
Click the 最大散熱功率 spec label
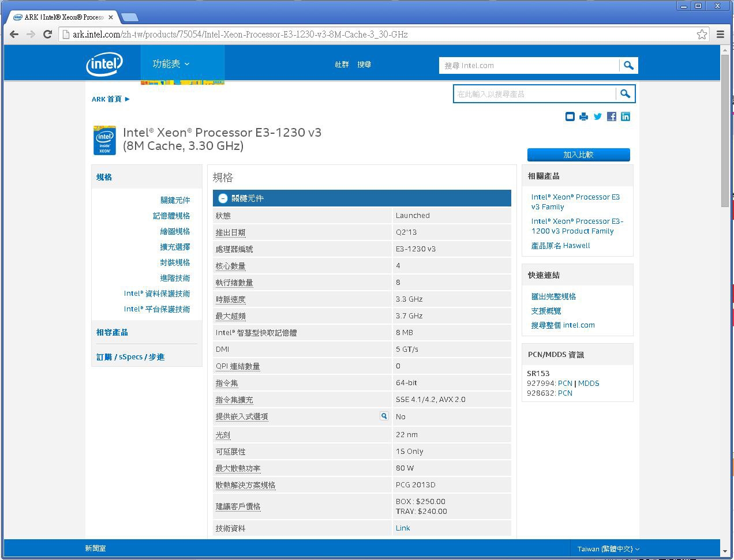238,468
